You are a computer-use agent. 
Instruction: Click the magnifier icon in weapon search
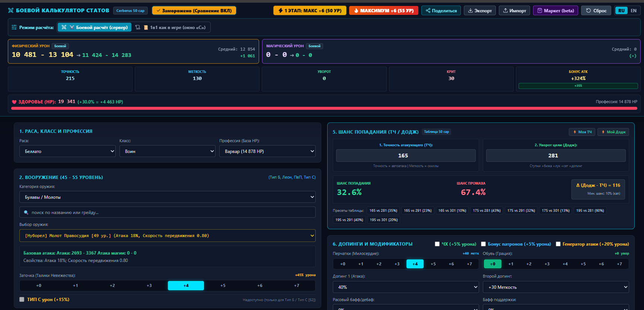click(x=26, y=212)
